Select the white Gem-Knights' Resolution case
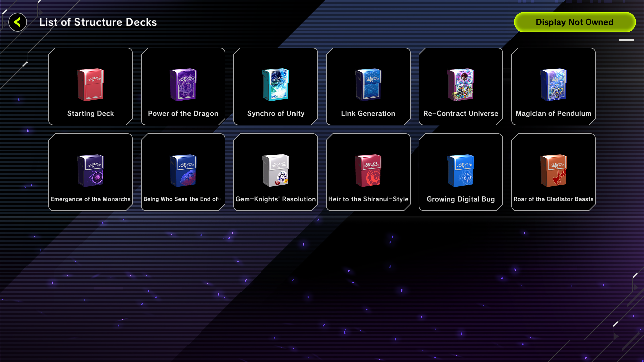The height and width of the screenshot is (362, 644). click(x=276, y=171)
